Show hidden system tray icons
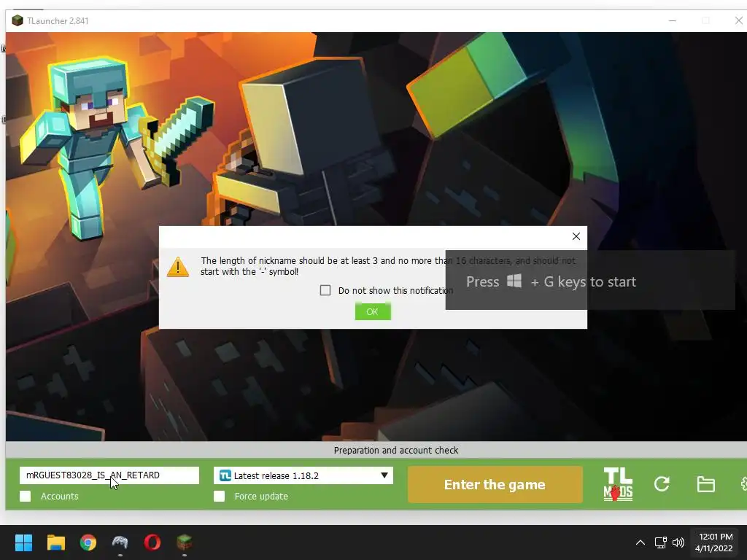This screenshot has width=747, height=560. click(640, 542)
